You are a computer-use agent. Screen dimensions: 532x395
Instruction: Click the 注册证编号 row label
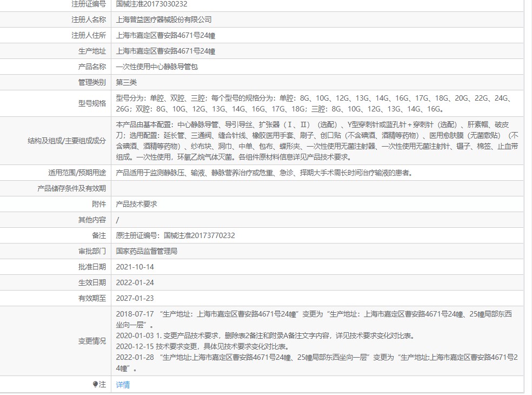coord(89,4)
